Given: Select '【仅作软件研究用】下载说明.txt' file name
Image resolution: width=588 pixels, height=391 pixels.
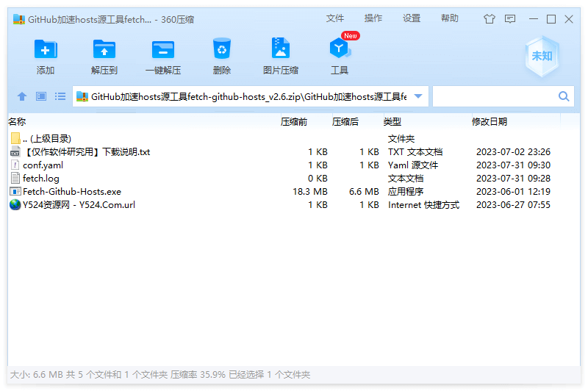Looking at the screenshot, I should [86, 152].
